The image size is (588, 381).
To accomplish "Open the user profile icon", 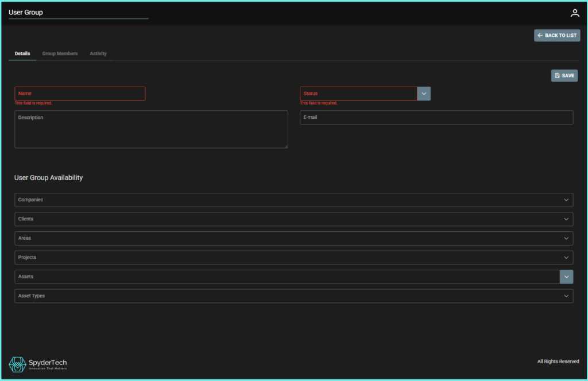I will [x=574, y=13].
